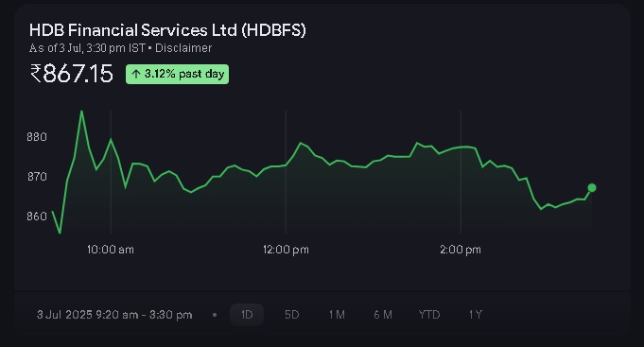Click the 870 price axis label
Image resolution: width=644 pixels, height=347 pixels.
37,177
